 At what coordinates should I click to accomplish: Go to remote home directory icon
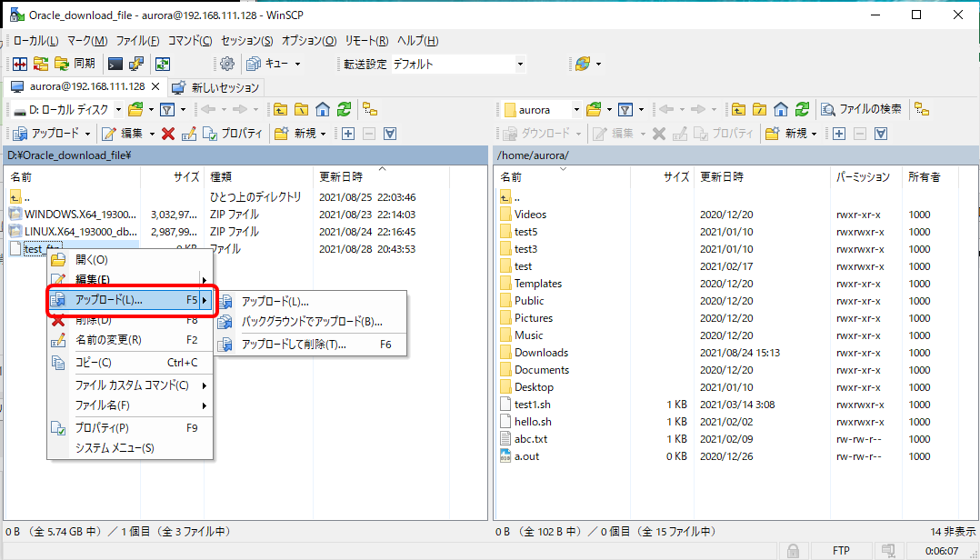[x=781, y=110]
